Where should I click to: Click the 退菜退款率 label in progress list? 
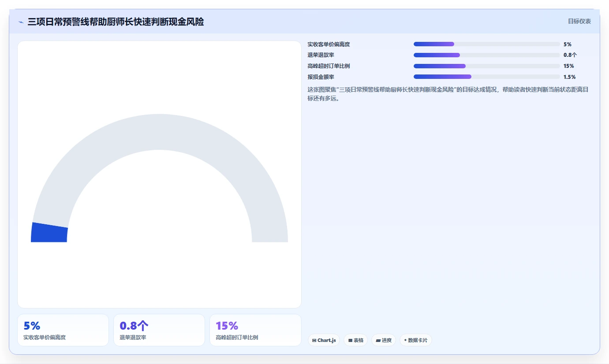click(x=321, y=55)
